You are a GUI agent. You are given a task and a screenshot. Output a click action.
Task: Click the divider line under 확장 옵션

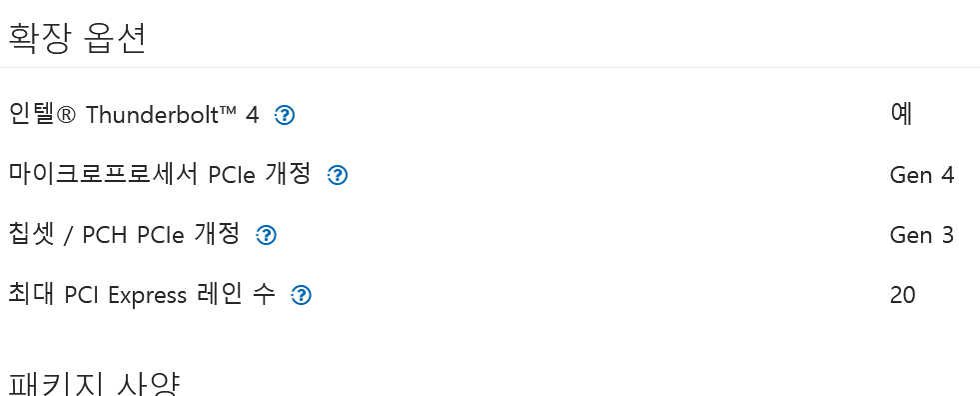pos(490,67)
